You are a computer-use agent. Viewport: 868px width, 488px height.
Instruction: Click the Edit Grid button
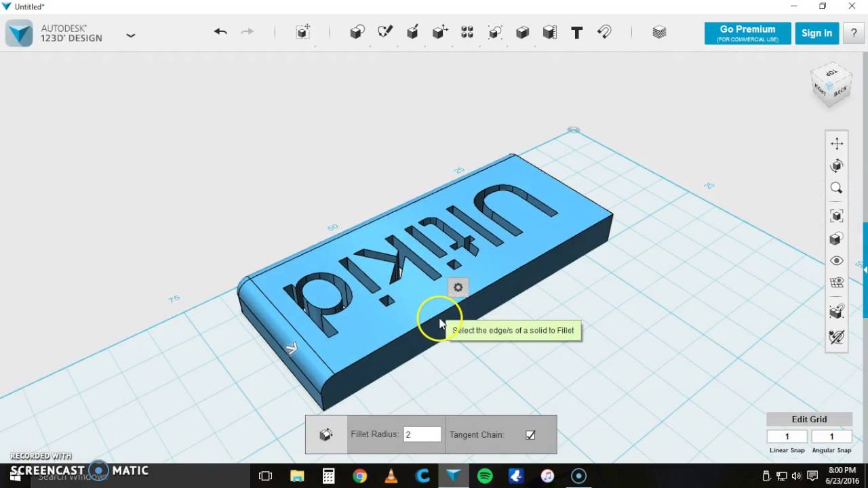point(809,419)
